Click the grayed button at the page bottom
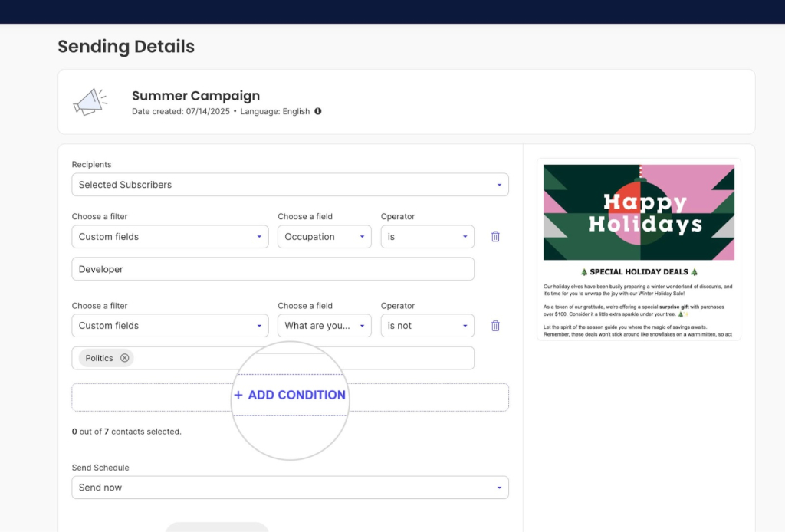This screenshot has height=532, width=785. 217,528
